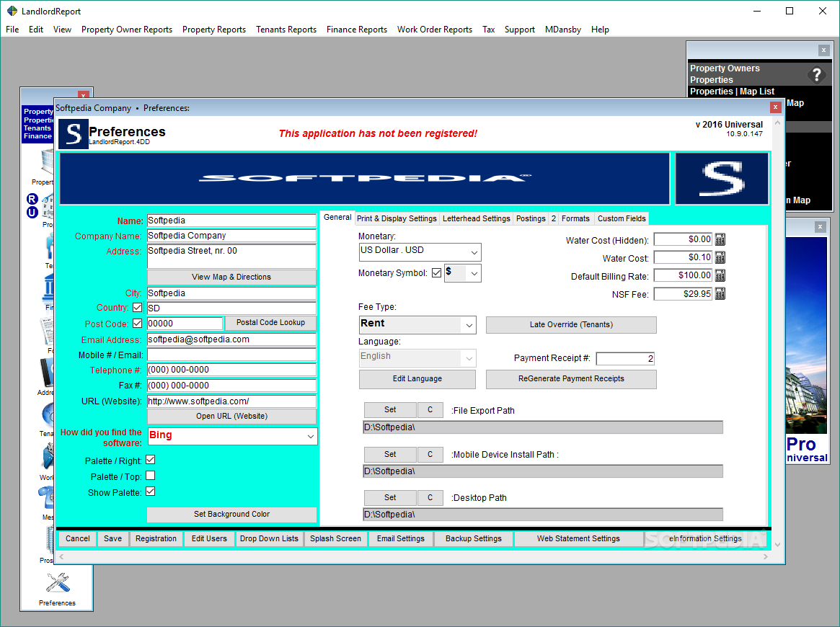Click the Late Override (Tenants) button
This screenshot has height=627, width=840.
(x=571, y=325)
